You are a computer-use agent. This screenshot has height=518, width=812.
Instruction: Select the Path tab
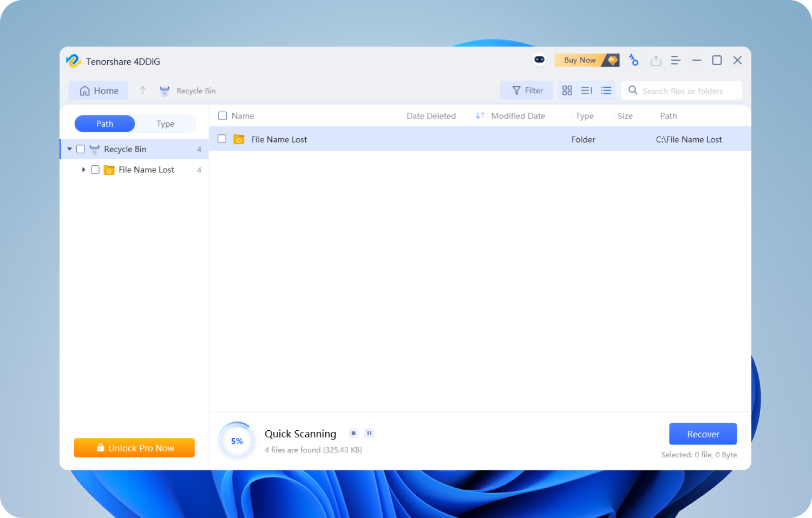click(104, 124)
